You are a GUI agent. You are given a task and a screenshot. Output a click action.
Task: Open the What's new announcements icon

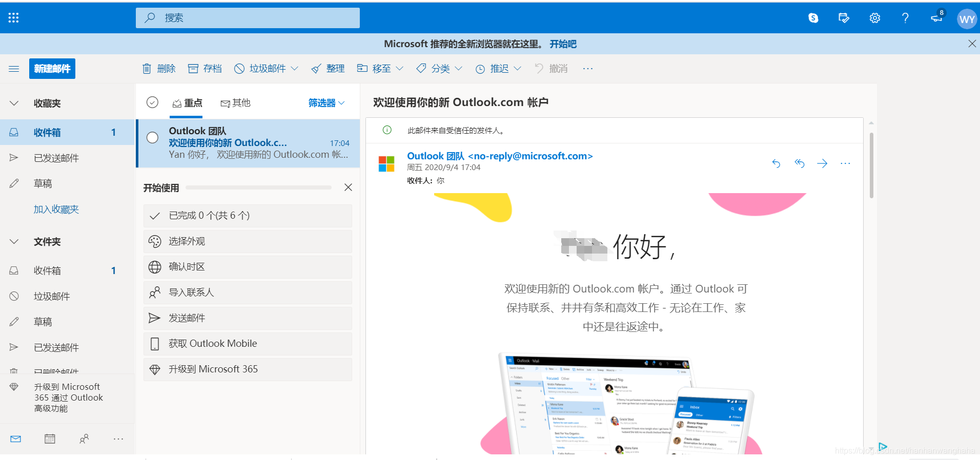[937, 17]
